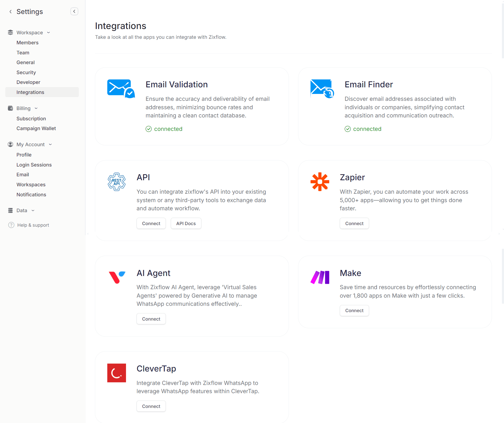Click the AI Agent logo icon
Viewport: 504px width, 423px height.
117,277
